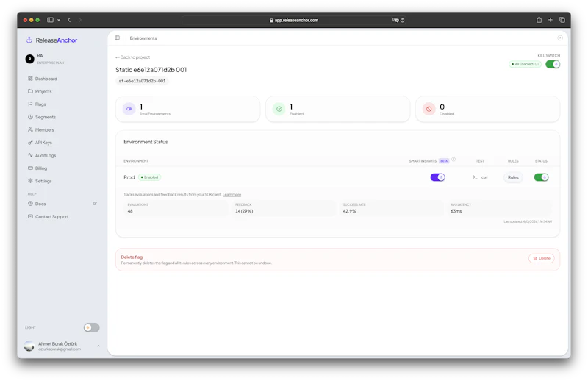
Task: Reload the page with the refresh icon
Action: (402, 21)
